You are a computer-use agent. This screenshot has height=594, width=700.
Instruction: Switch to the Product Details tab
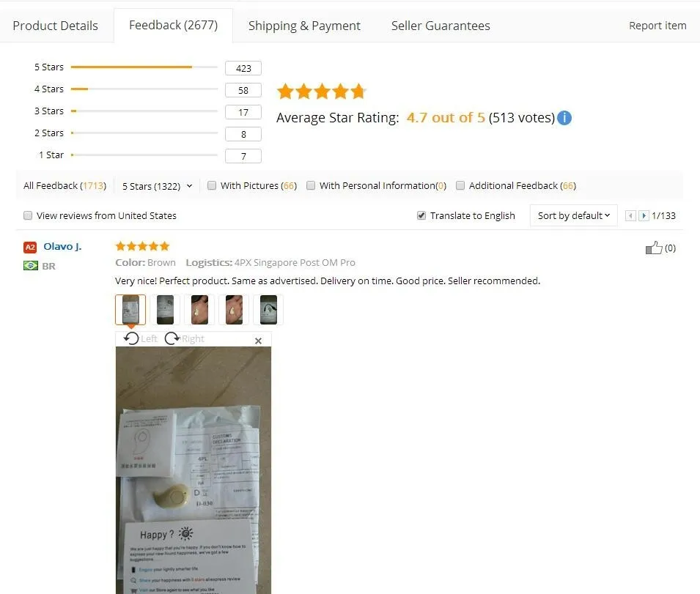(x=56, y=26)
